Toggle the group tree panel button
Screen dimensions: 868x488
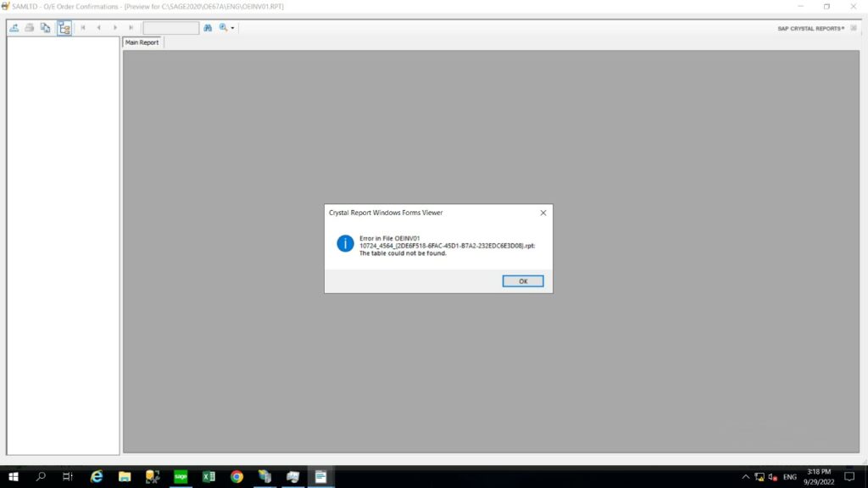pyautogui.click(x=64, y=28)
